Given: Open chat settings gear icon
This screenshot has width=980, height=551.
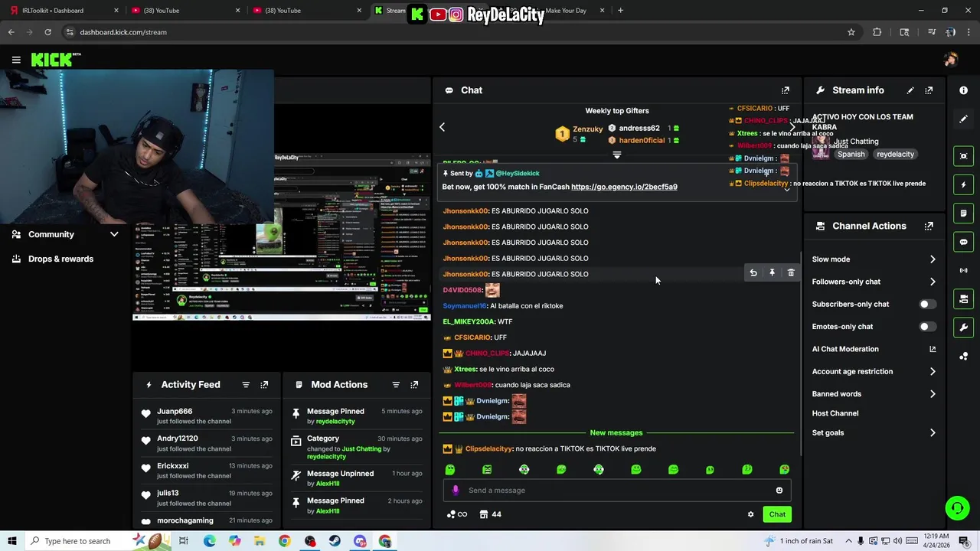Looking at the screenshot, I should click(750, 514).
